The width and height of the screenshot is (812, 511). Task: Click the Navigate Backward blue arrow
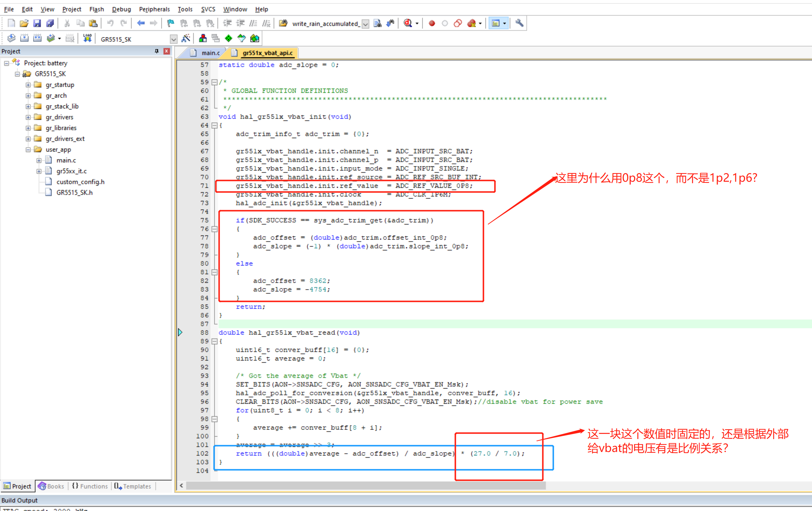pyautogui.click(x=140, y=23)
